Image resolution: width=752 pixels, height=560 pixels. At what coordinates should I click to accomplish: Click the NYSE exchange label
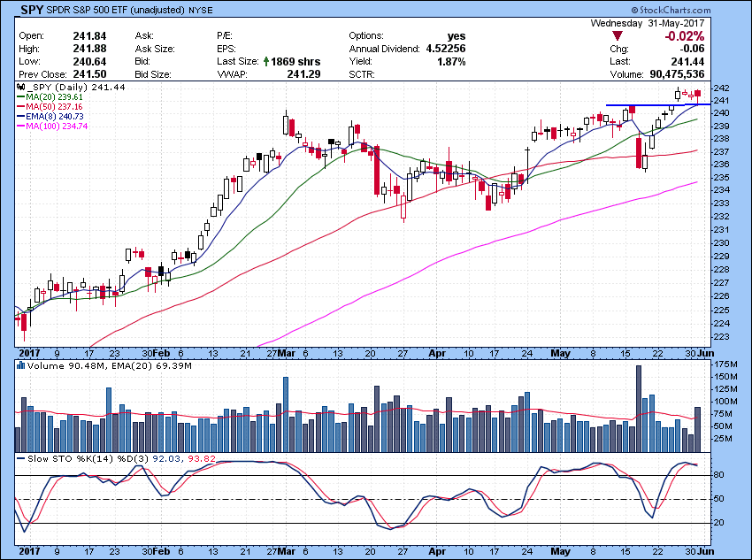(201, 10)
